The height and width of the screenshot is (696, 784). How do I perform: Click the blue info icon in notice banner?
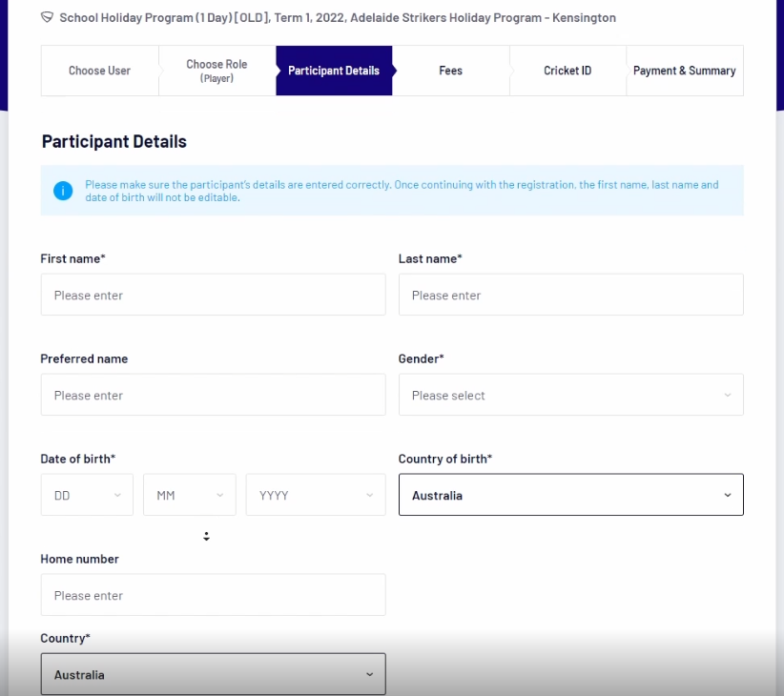click(x=64, y=191)
